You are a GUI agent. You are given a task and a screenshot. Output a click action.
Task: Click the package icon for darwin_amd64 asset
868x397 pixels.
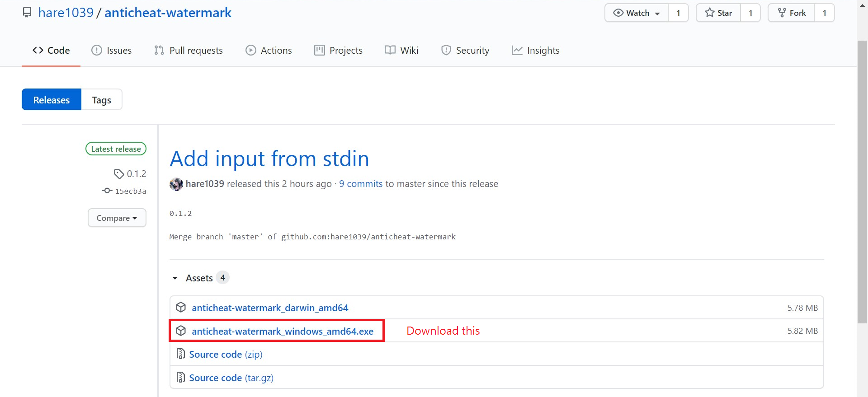point(181,308)
